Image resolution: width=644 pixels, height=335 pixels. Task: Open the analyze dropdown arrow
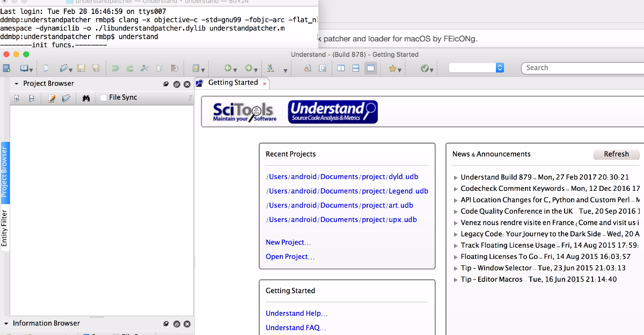click(203, 70)
